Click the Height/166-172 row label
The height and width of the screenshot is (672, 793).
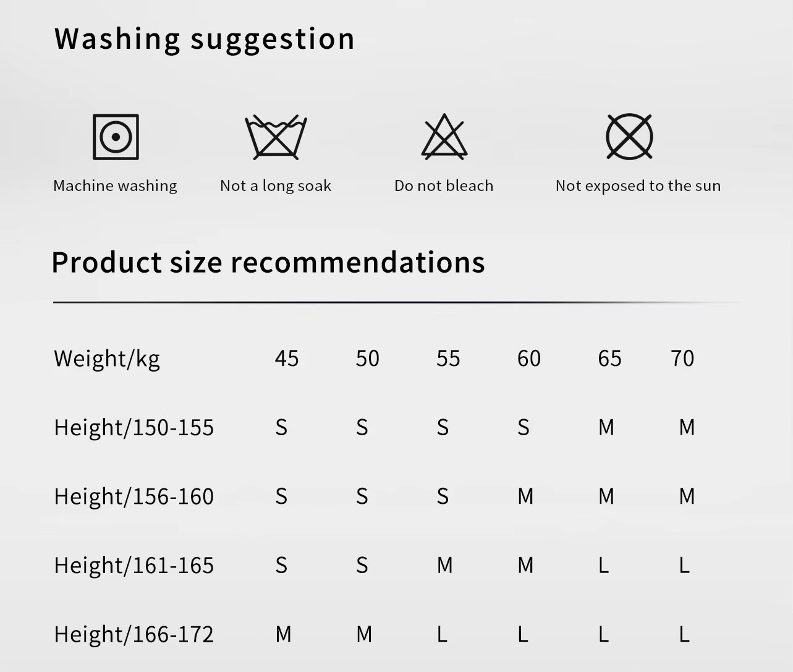(134, 634)
